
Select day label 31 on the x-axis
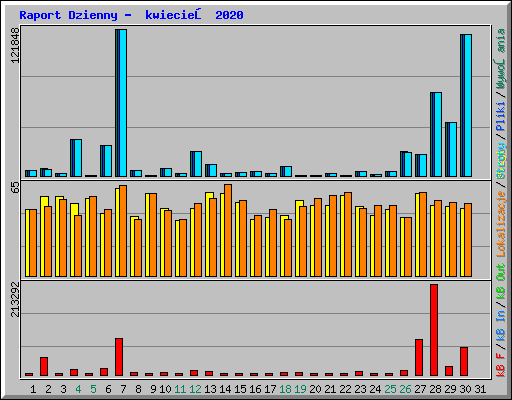click(480, 389)
